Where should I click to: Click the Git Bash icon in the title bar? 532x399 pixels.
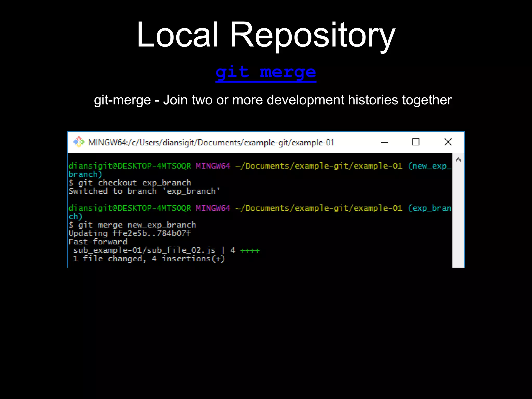[x=79, y=142]
